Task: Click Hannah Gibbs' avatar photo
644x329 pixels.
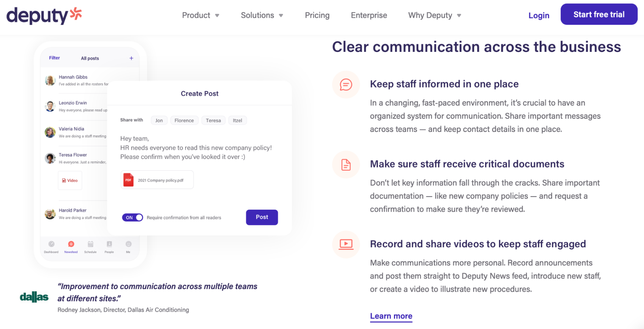Action: point(50,80)
